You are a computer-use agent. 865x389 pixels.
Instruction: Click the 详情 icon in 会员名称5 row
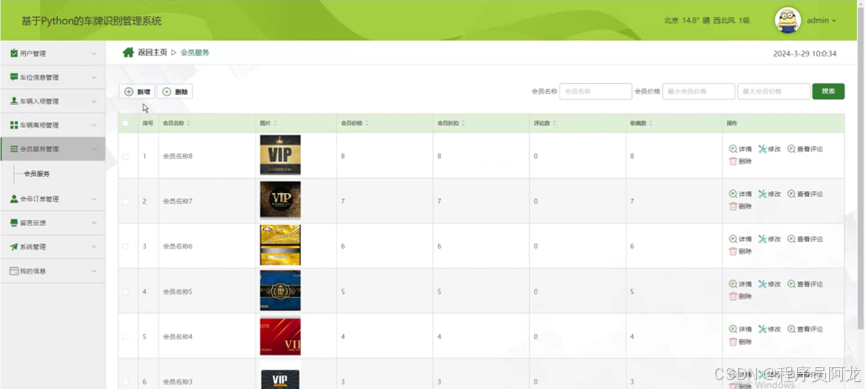733,284
